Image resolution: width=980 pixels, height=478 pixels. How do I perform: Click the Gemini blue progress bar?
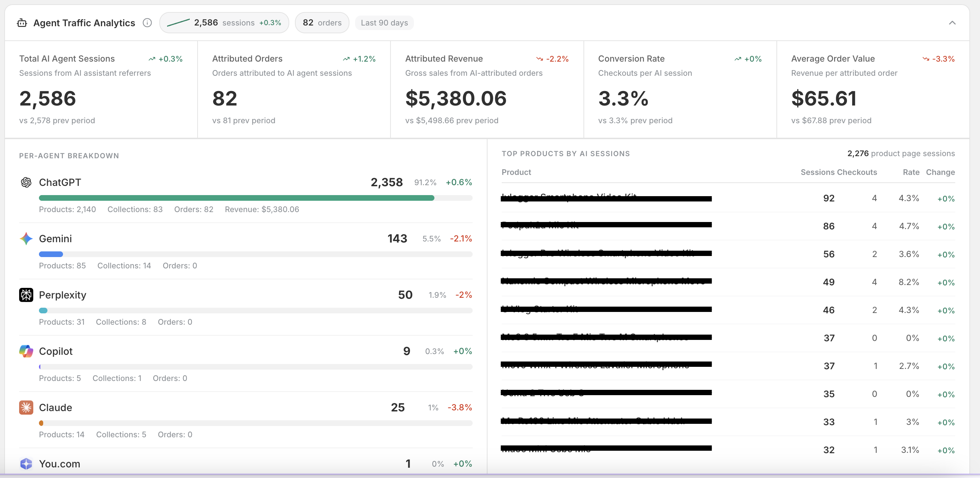(x=51, y=254)
